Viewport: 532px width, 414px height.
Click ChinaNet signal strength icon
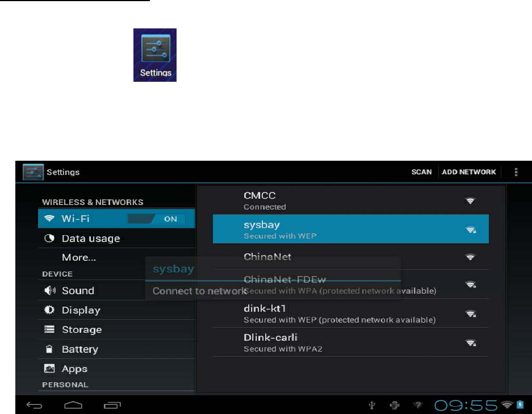[470, 257]
